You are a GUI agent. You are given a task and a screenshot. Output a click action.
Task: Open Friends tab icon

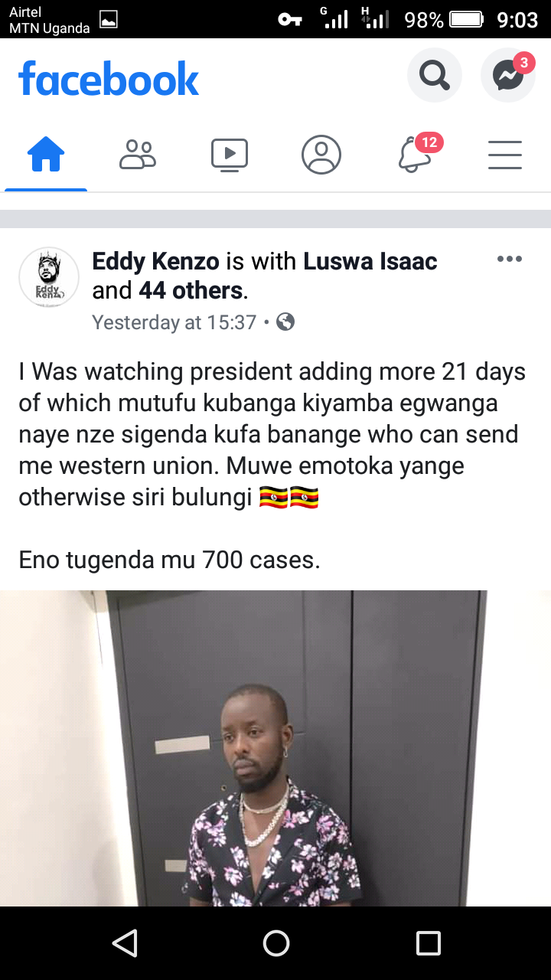tap(138, 155)
